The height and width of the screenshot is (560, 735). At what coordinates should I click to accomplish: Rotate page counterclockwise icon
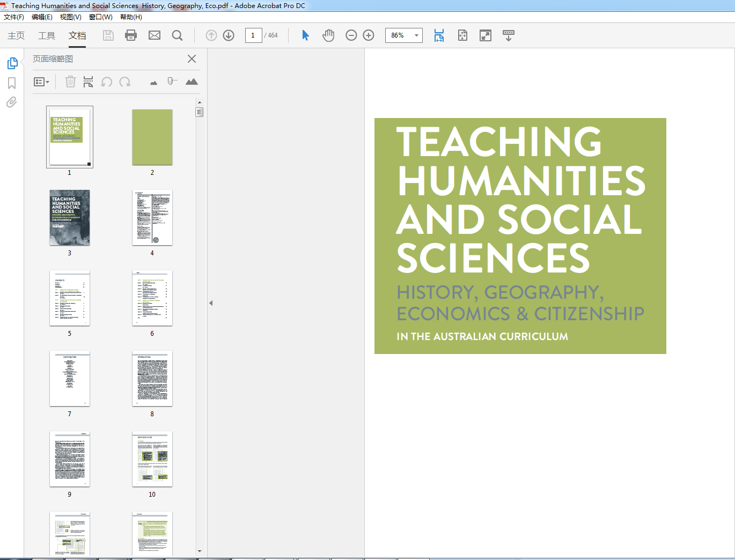pyautogui.click(x=107, y=82)
